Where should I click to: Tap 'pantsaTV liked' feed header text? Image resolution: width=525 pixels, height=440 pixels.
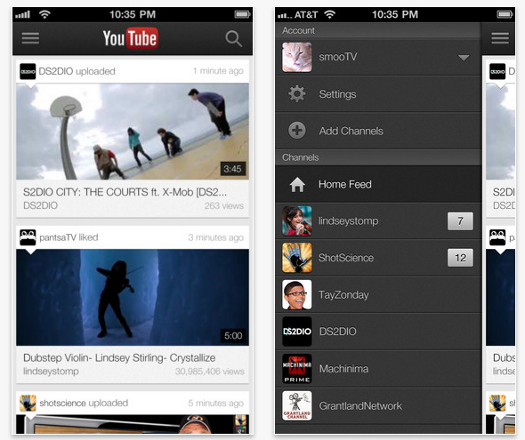pyautogui.click(x=69, y=237)
